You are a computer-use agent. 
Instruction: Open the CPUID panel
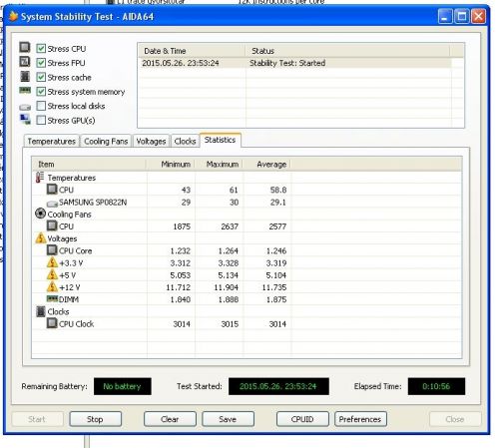pos(302,419)
